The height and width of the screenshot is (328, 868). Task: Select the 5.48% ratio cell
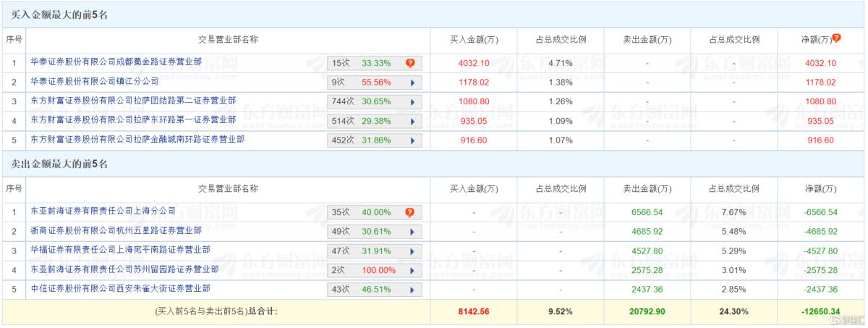[734, 232]
